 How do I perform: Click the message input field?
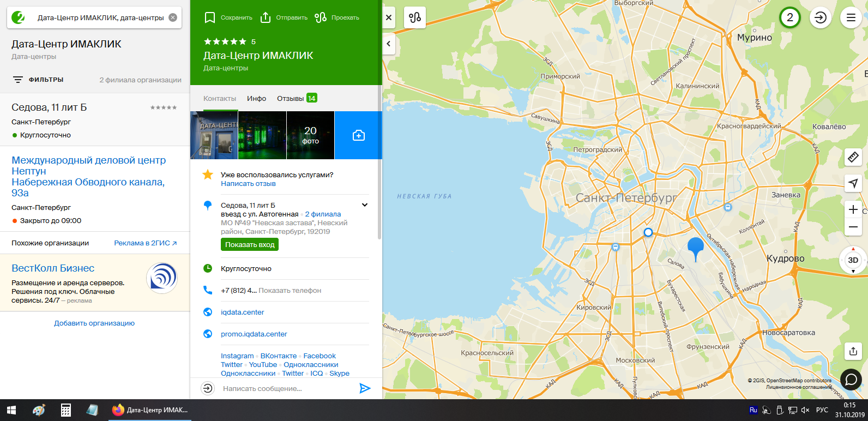tap(284, 388)
